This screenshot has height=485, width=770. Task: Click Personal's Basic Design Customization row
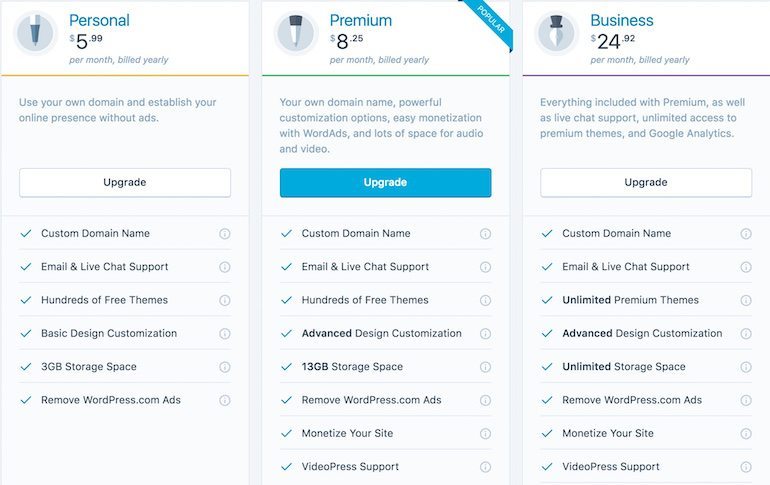point(125,333)
